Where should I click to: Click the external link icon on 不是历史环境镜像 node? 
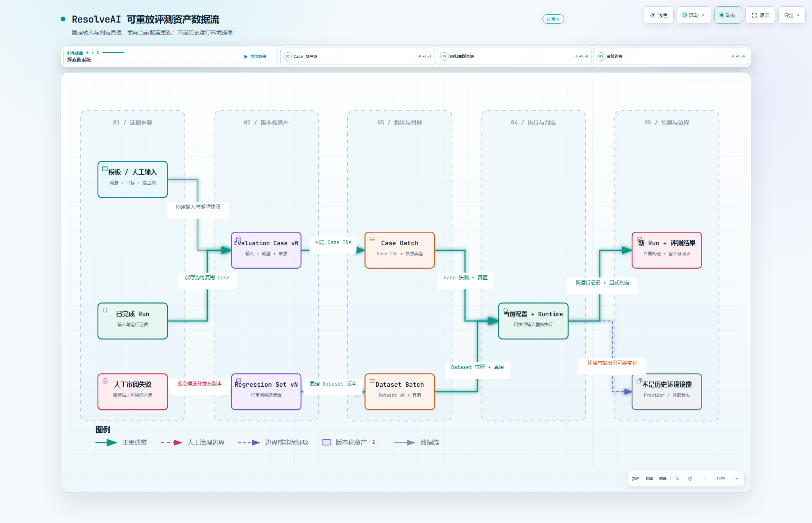click(639, 381)
